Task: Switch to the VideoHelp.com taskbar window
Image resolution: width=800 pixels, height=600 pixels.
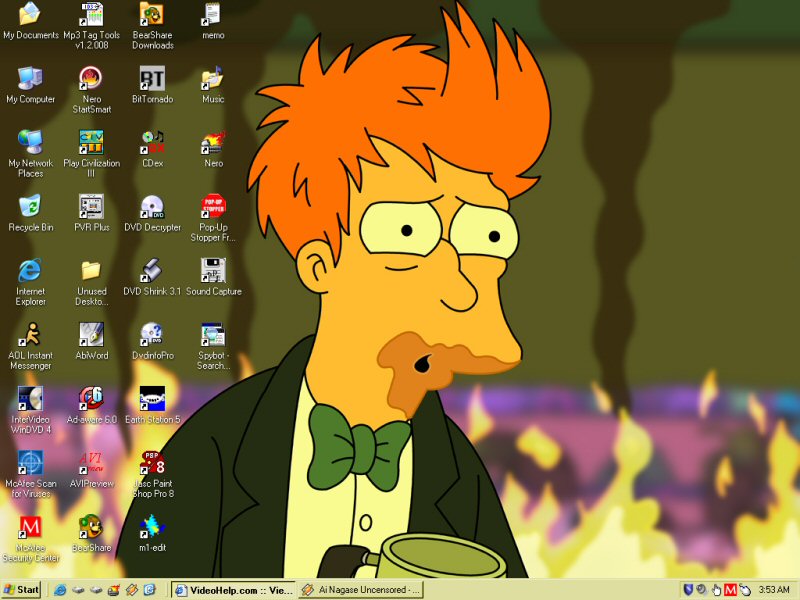Action: (x=233, y=590)
